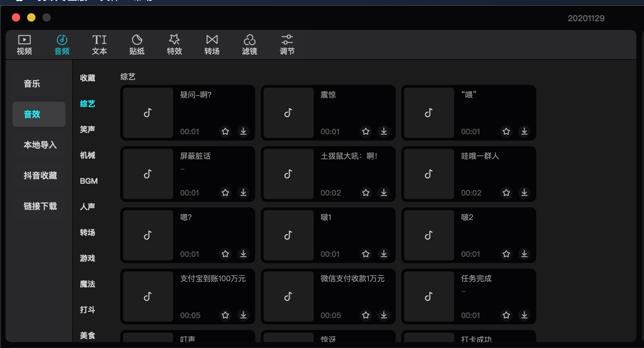Download the 啵1 sound effect
This screenshot has width=644, height=348.
tap(384, 254)
